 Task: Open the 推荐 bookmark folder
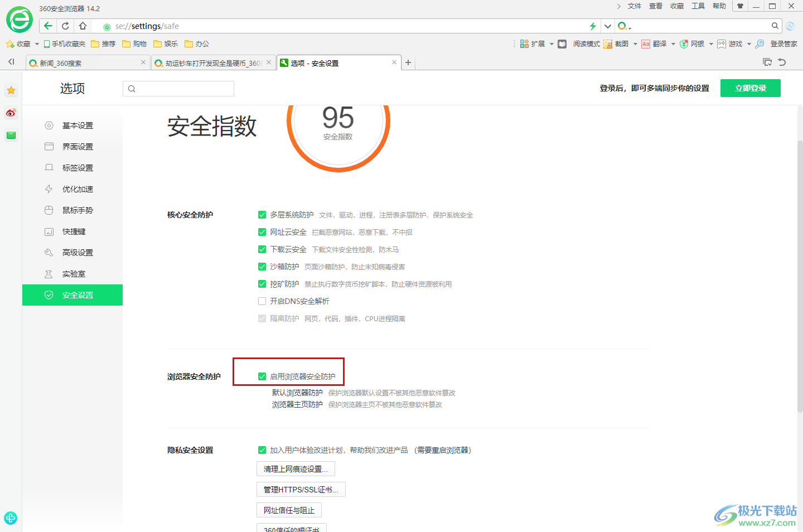point(103,44)
